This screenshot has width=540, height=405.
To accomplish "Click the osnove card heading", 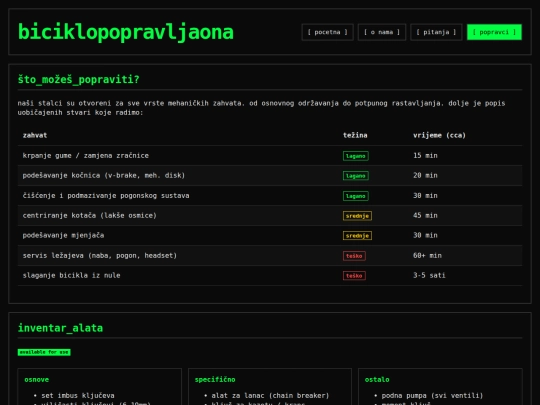I will point(37,380).
